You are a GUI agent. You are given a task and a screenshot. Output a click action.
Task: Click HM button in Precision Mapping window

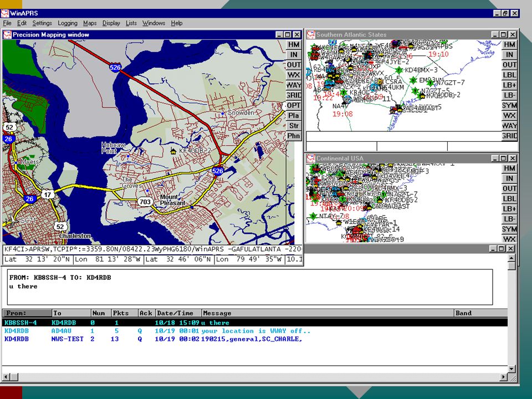pos(294,45)
